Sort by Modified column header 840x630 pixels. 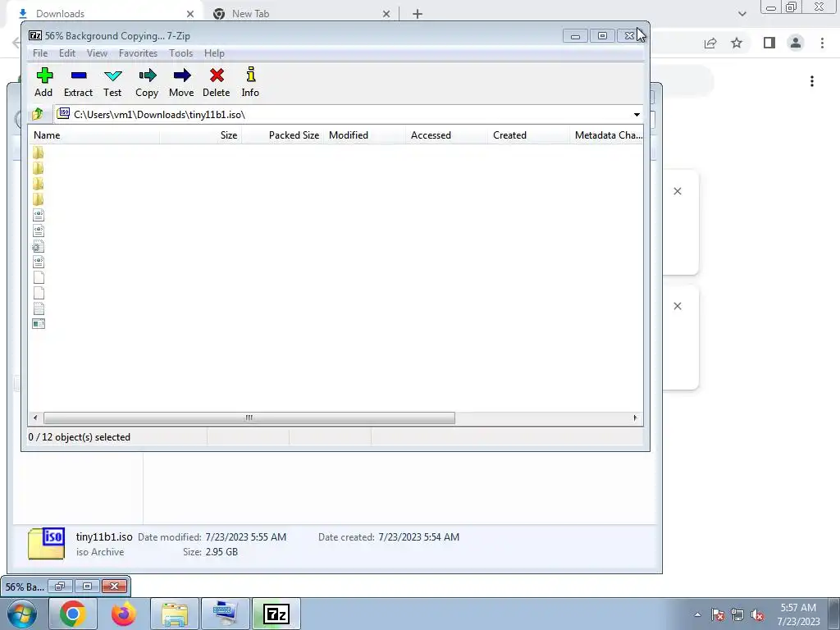pos(365,135)
